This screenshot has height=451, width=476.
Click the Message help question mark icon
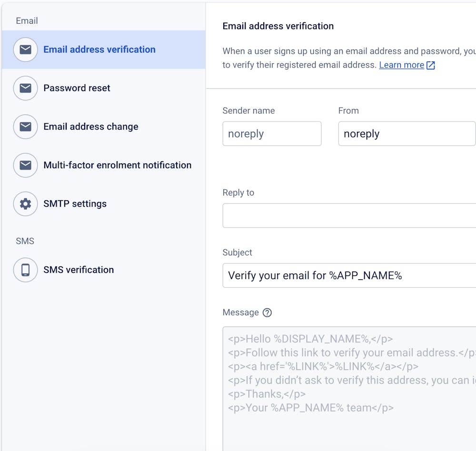(268, 313)
